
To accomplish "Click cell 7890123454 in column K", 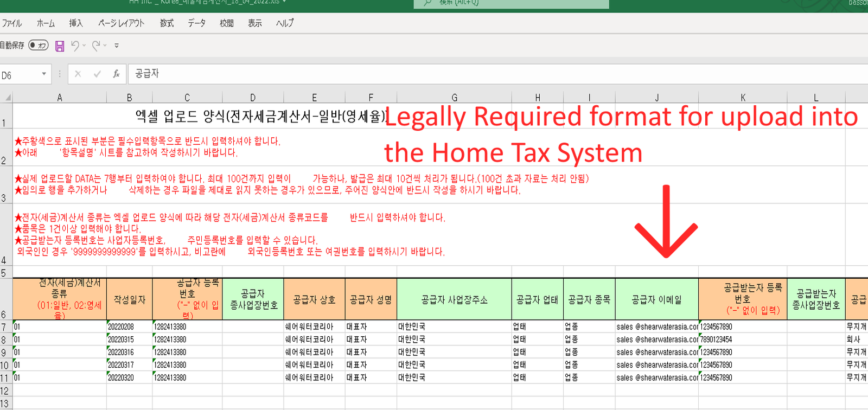I will click(743, 339).
